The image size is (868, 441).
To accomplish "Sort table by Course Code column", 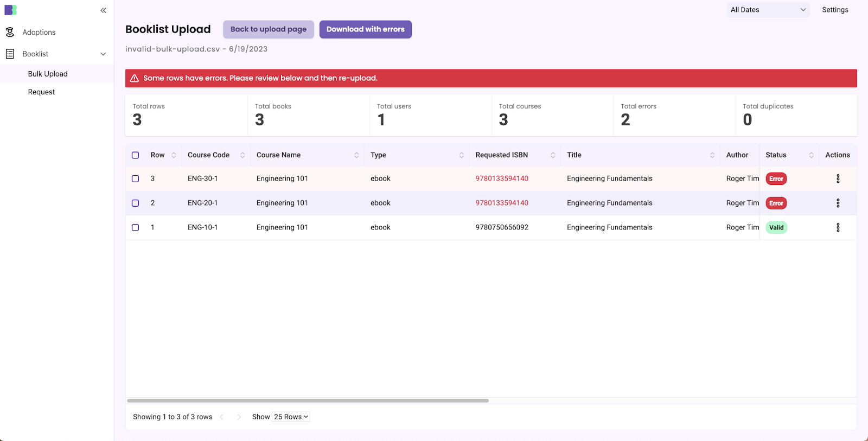I will coord(242,155).
